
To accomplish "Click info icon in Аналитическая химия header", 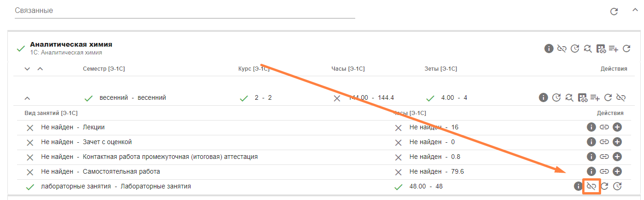I will point(549,48).
